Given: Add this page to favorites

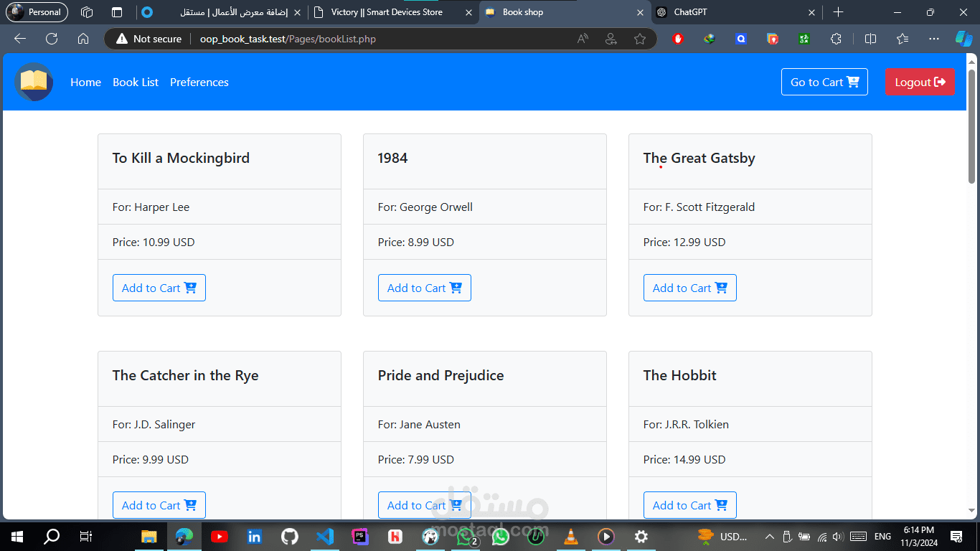Looking at the screenshot, I should pyautogui.click(x=640, y=39).
